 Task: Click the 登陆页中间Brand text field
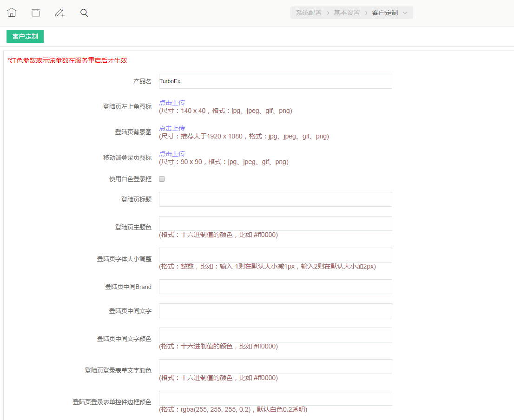click(x=275, y=287)
